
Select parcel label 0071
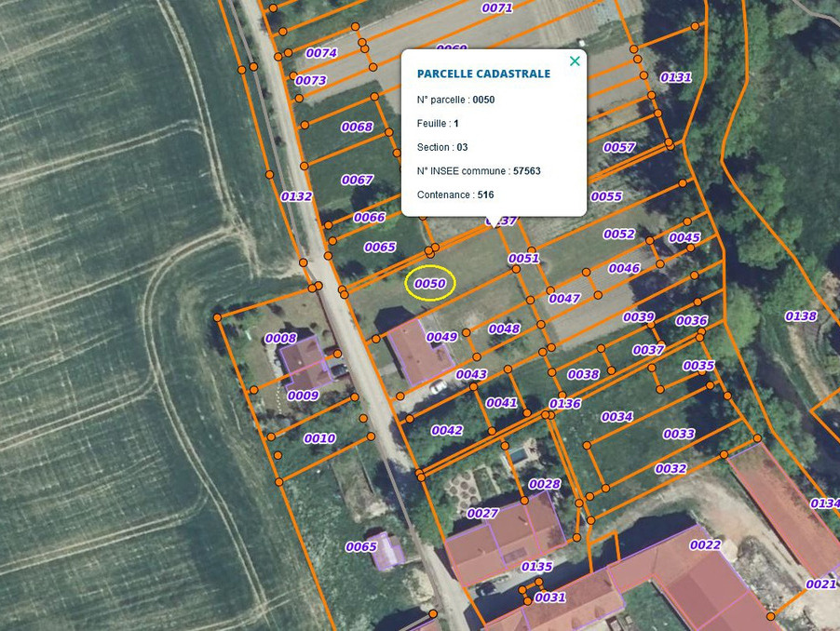(496, 8)
